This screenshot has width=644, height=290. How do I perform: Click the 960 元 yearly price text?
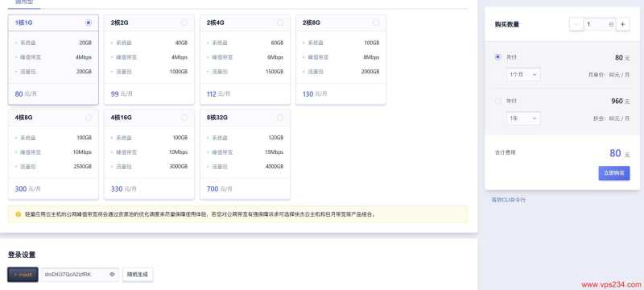[620, 101]
